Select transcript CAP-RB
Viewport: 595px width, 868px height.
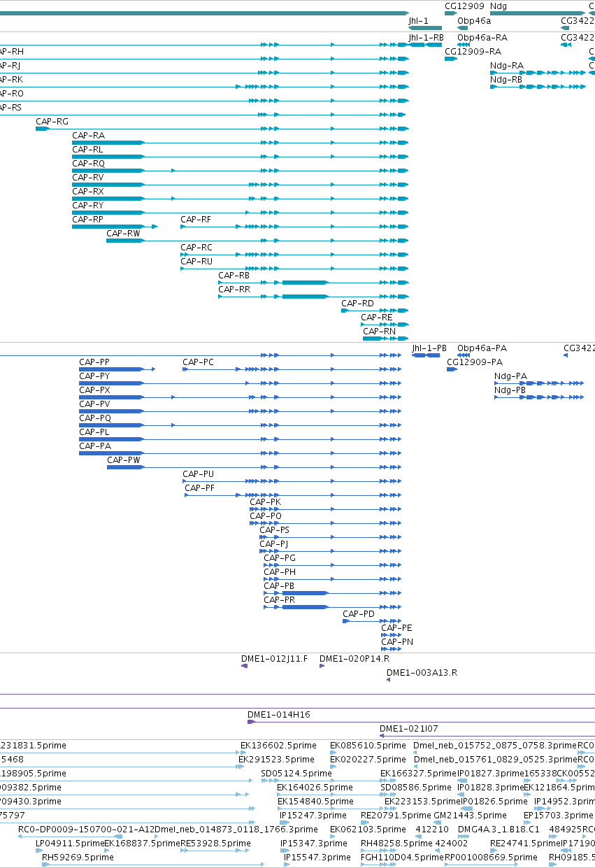coord(234,275)
